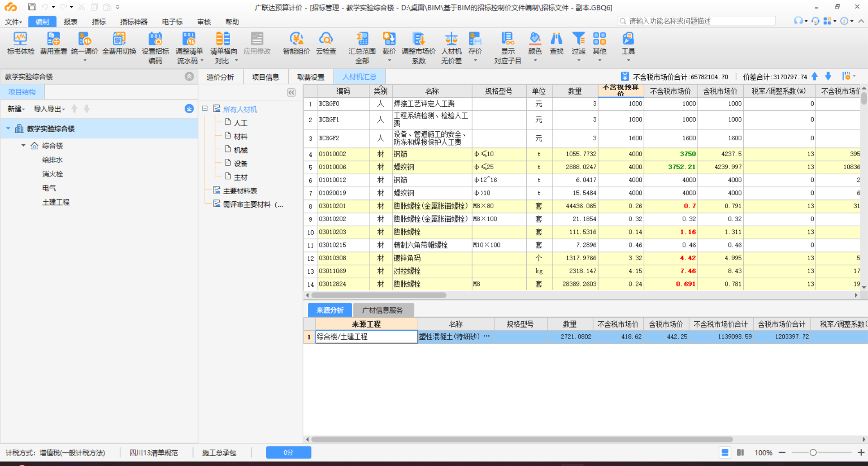Click the save icon in title bar

click(32, 7)
